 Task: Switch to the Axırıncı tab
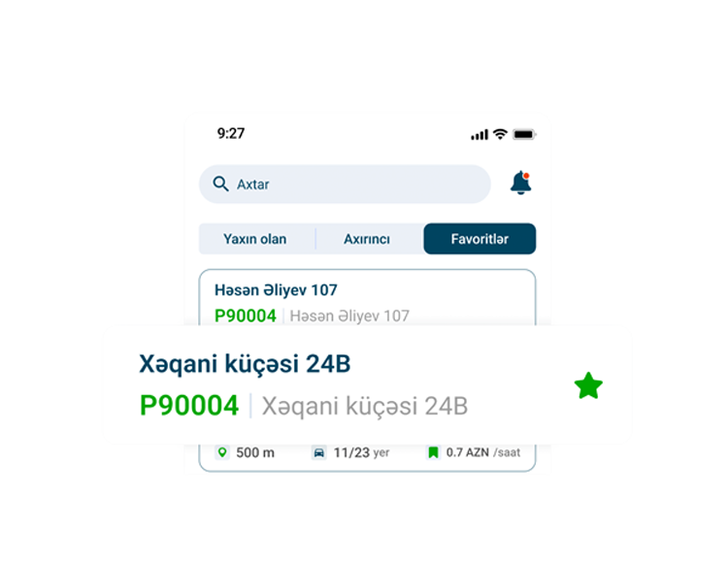tap(367, 239)
